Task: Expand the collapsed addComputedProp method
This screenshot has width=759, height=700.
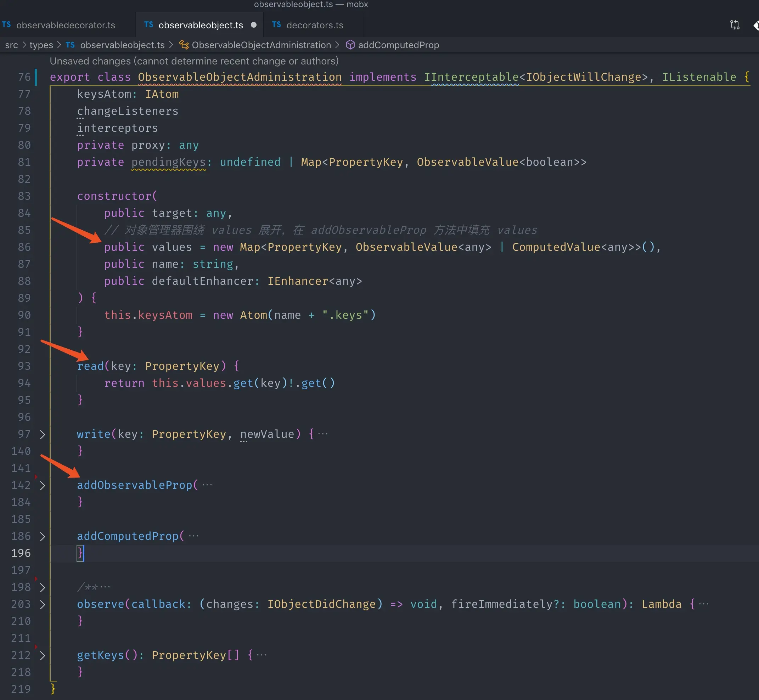Action: click(x=42, y=537)
